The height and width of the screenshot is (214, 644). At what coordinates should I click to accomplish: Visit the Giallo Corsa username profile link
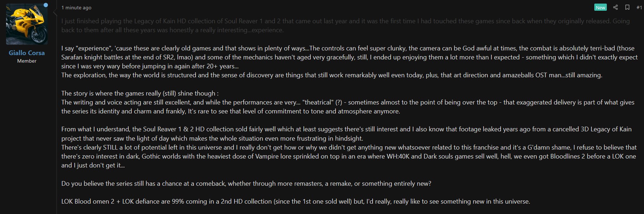[x=27, y=53]
